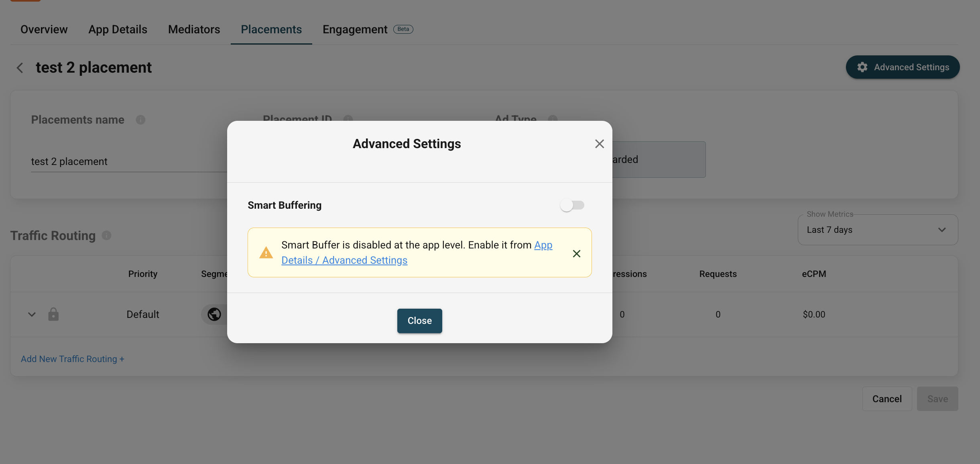Expand the Default traffic routing row
The width and height of the screenshot is (980, 464).
click(x=32, y=314)
